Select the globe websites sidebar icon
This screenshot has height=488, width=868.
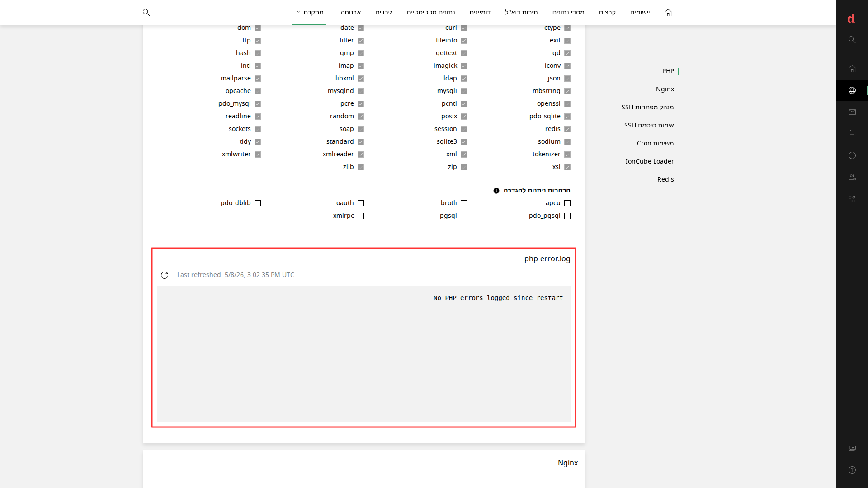coord(852,90)
